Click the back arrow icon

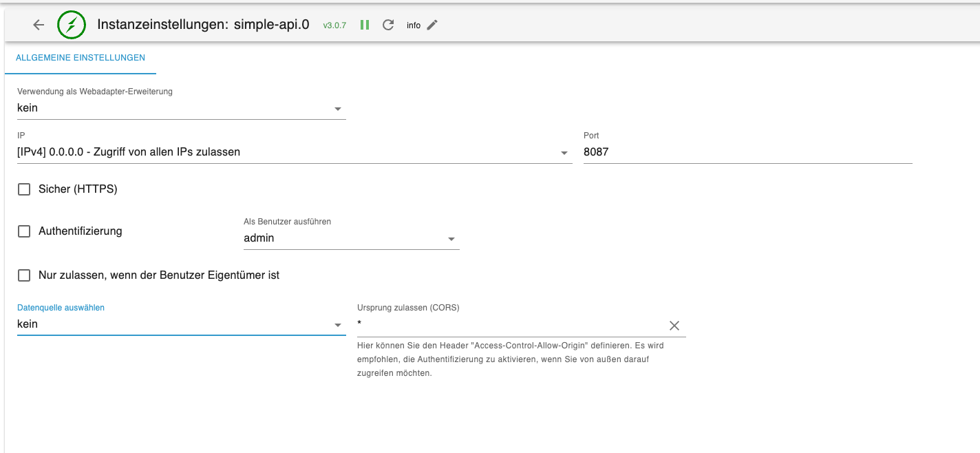(39, 25)
